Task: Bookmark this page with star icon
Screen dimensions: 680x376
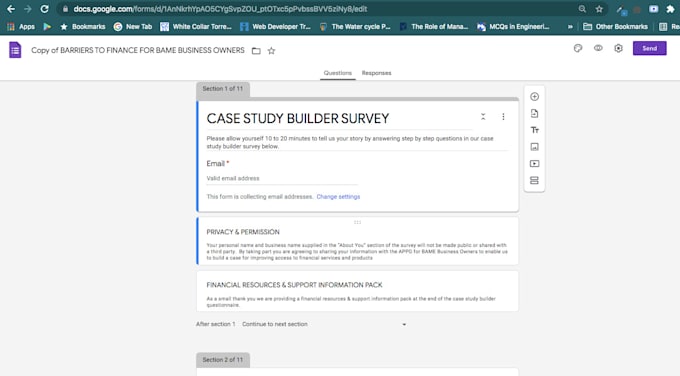Action: click(599, 9)
